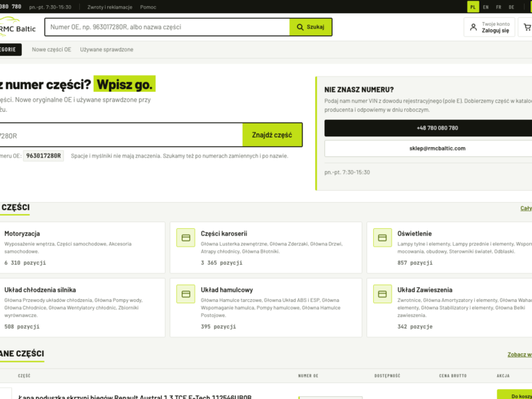532x399 pixels.
Task: Add Renault Austral part to cart
Action: pyautogui.click(x=514, y=395)
